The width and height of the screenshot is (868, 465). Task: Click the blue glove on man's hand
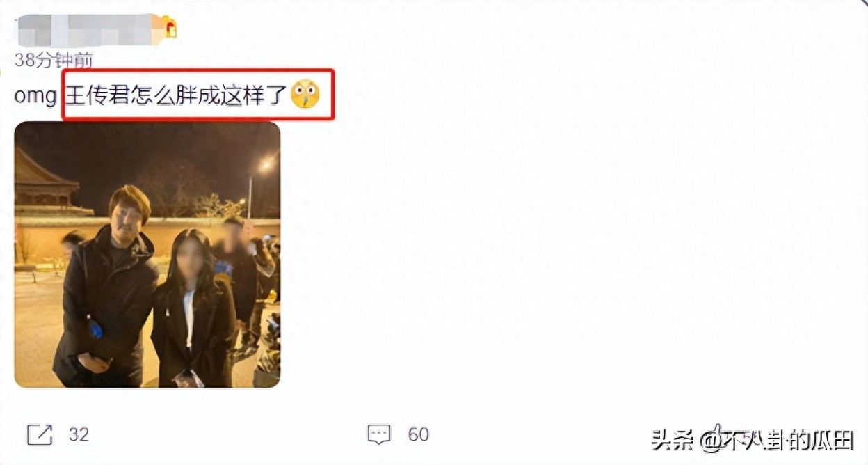click(95, 327)
